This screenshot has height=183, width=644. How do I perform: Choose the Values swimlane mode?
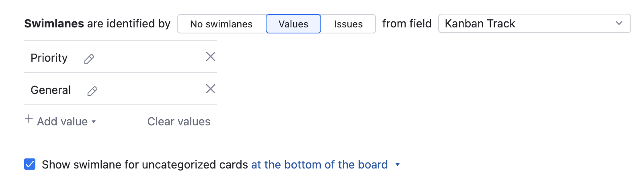click(293, 24)
